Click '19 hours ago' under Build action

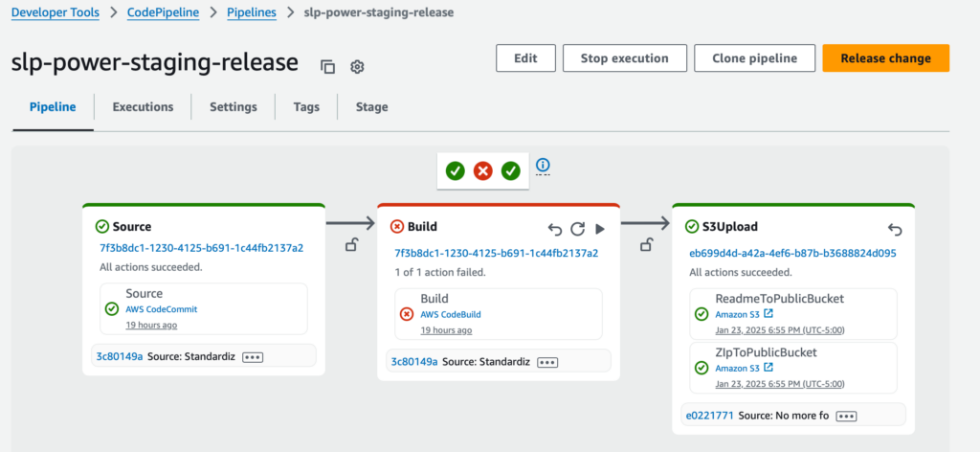click(446, 330)
